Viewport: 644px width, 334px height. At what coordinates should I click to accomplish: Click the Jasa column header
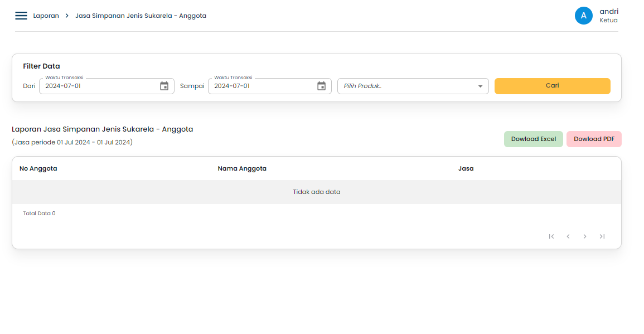pyautogui.click(x=466, y=168)
